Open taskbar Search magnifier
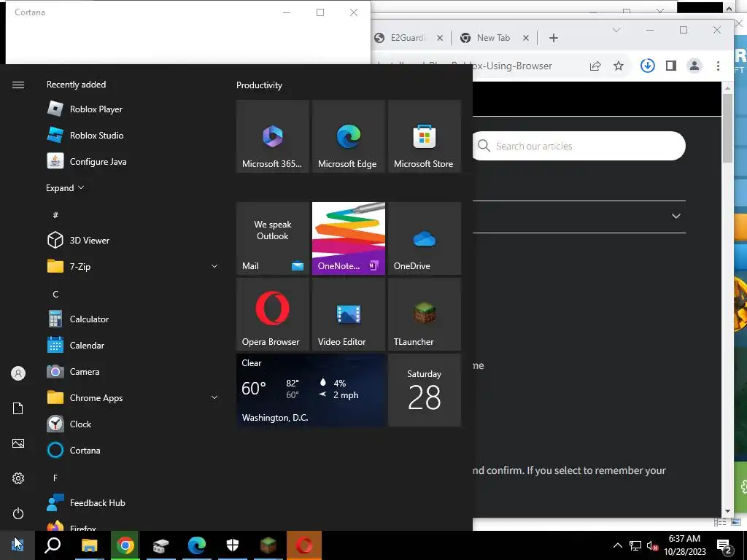747x560 pixels. pyautogui.click(x=53, y=545)
